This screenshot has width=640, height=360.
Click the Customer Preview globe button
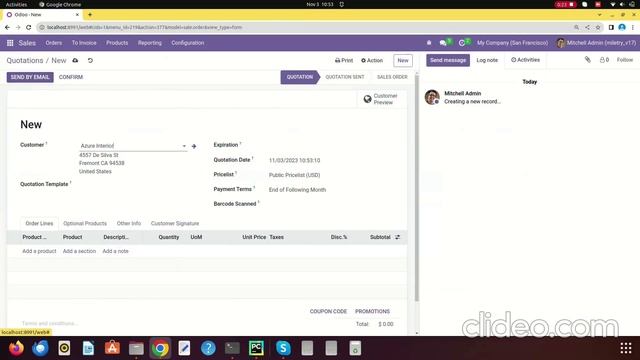381,99
